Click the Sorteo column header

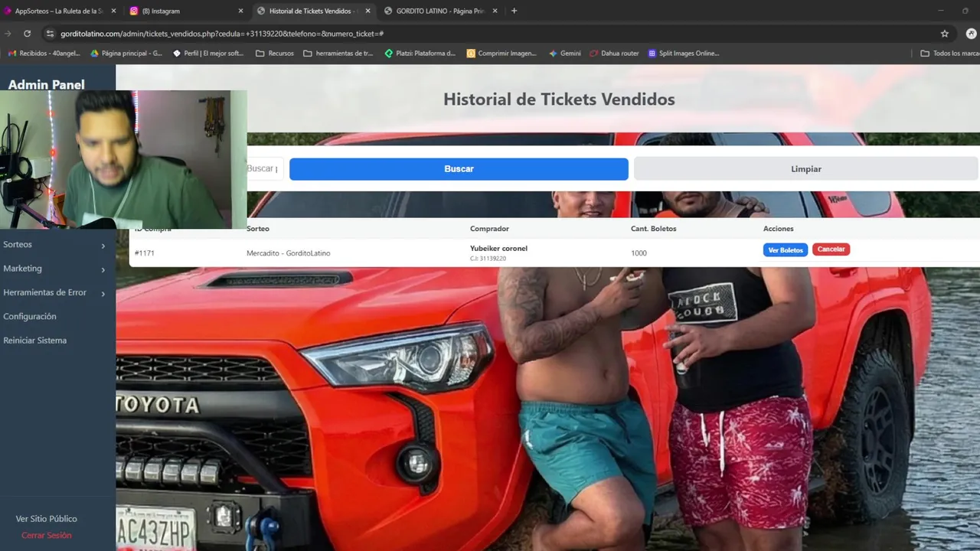(258, 229)
